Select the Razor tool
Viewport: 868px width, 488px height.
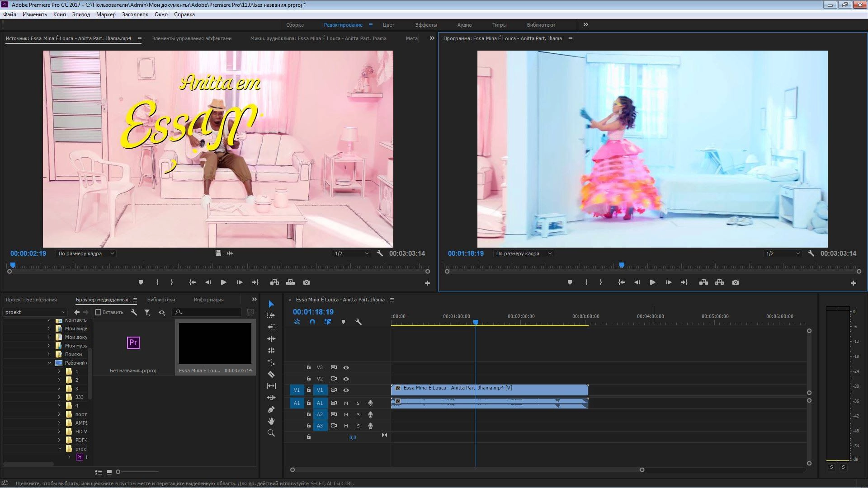tap(271, 374)
